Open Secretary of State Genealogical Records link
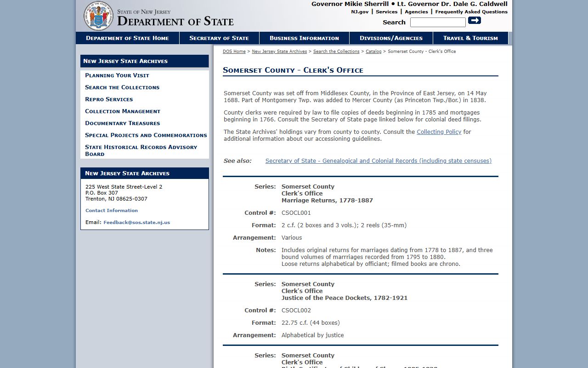This screenshot has height=368, width=588. click(x=379, y=161)
